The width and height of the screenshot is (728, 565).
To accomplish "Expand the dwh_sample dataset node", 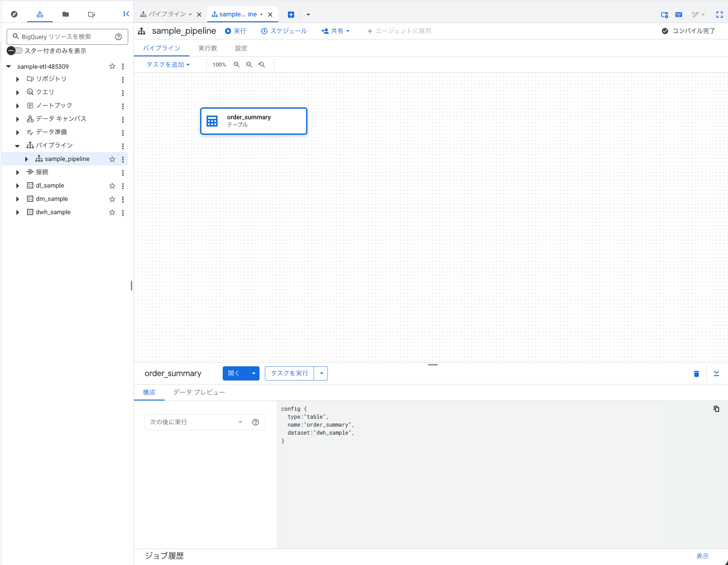I will tap(17, 212).
